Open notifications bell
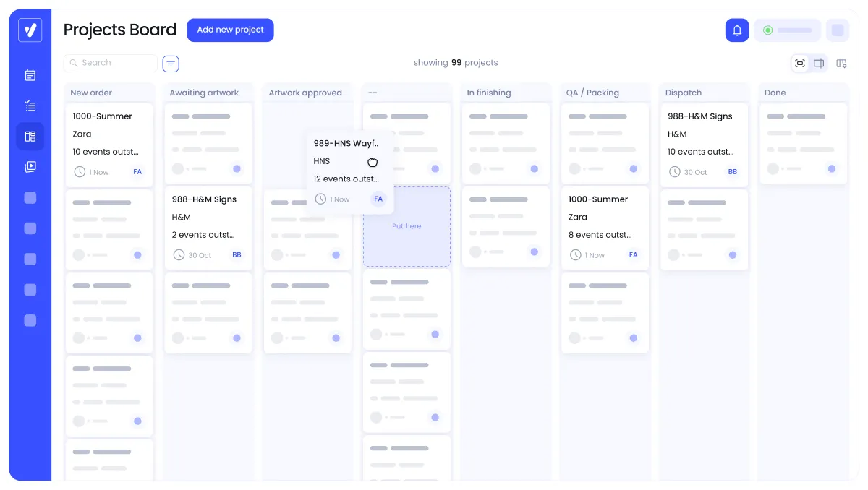The image size is (868, 490). pos(737,30)
